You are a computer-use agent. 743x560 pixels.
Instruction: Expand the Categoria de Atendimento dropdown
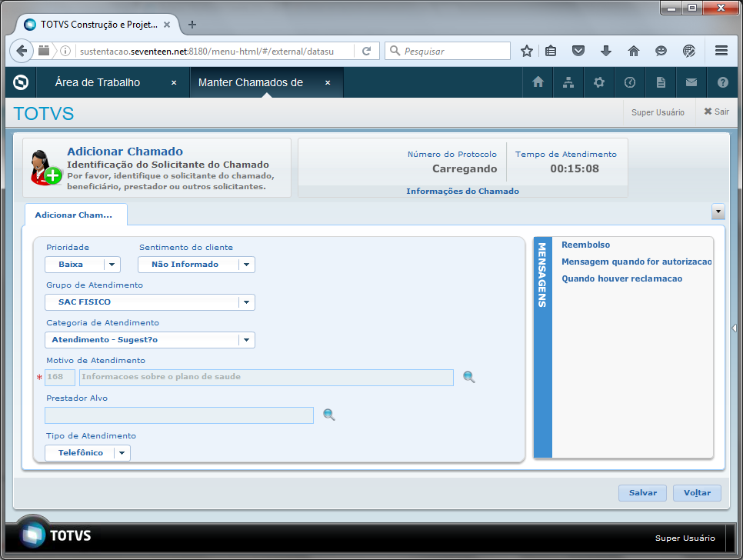tap(246, 340)
